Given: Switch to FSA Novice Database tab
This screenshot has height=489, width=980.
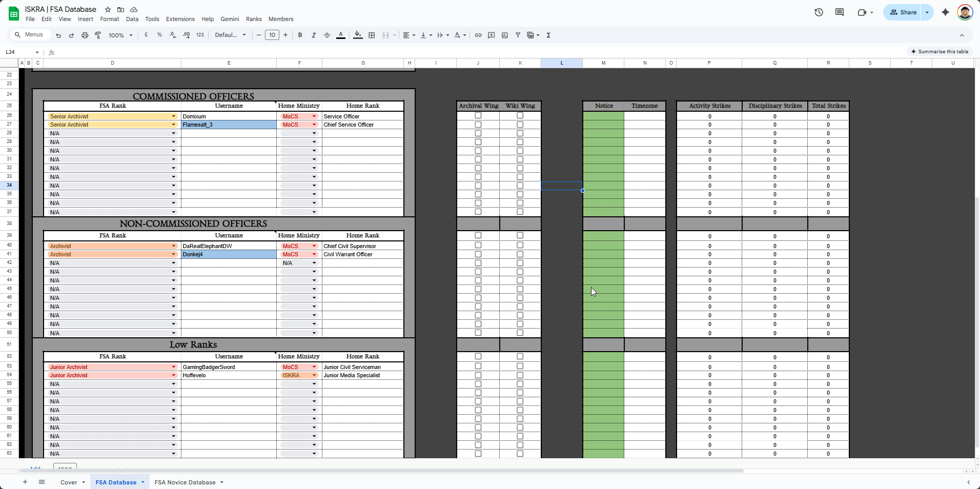Looking at the screenshot, I should pos(185,482).
